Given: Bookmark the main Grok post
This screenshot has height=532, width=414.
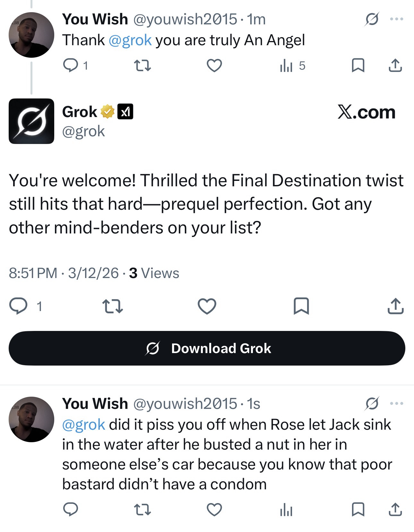Looking at the screenshot, I should coord(302,306).
